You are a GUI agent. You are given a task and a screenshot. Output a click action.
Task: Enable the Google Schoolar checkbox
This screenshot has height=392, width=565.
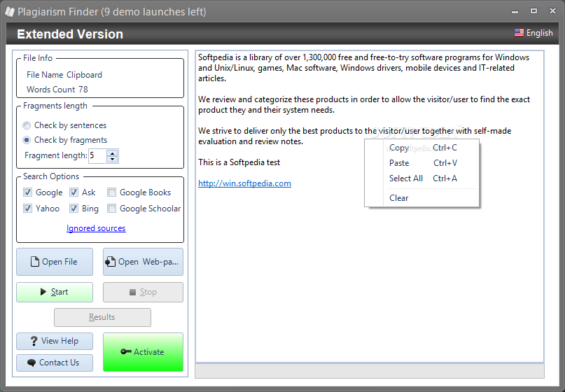(x=112, y=209)
